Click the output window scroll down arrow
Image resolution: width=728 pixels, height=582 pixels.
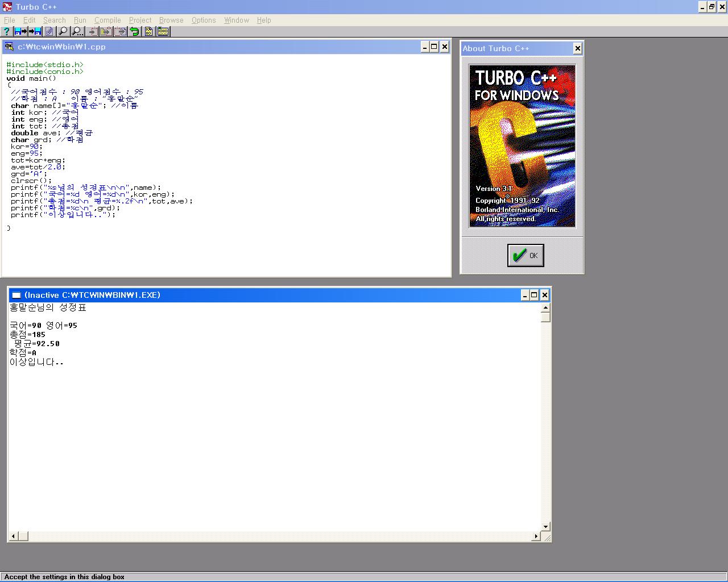[x=545, y=527]
